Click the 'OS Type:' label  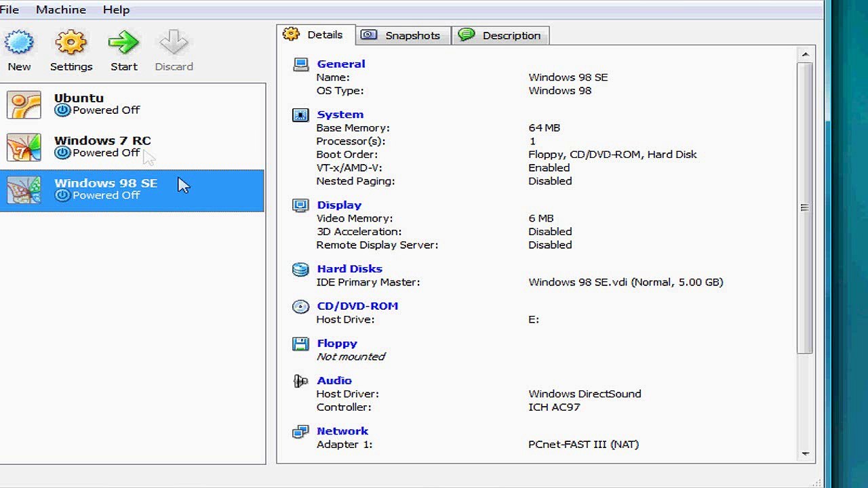[340, 91]
